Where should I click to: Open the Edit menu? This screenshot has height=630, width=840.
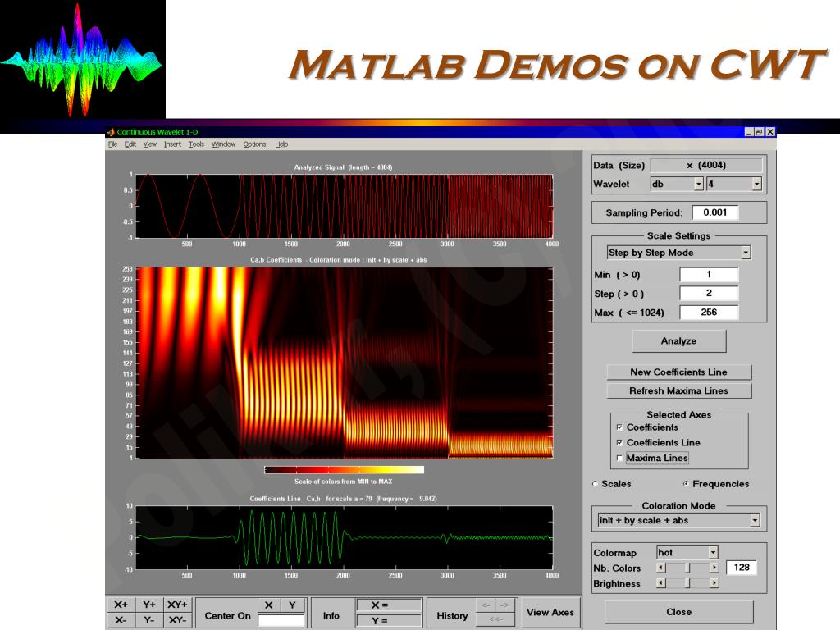130,144
